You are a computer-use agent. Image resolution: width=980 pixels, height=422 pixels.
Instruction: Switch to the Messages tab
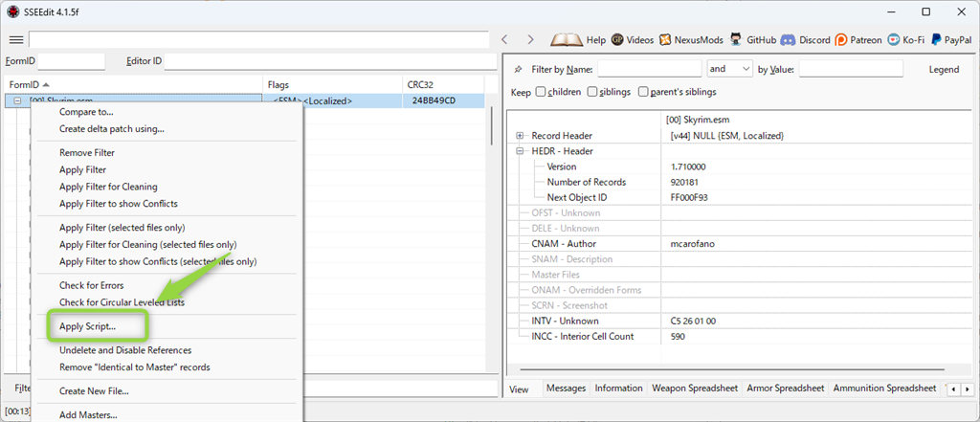click(567, 389)
